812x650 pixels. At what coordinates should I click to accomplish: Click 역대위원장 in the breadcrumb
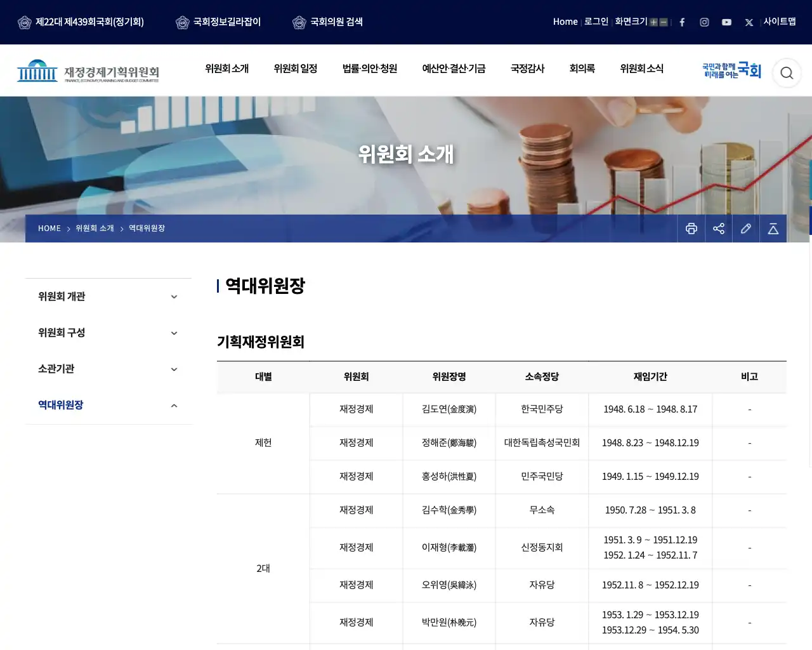147,229
